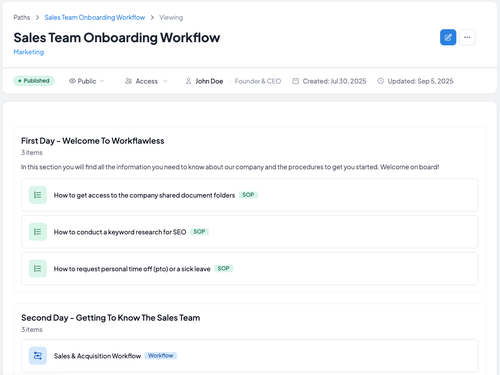Screen dimensions: 500x375
Task: Click Updated: Sep 5, 2025 text
Action: point(420,81)
